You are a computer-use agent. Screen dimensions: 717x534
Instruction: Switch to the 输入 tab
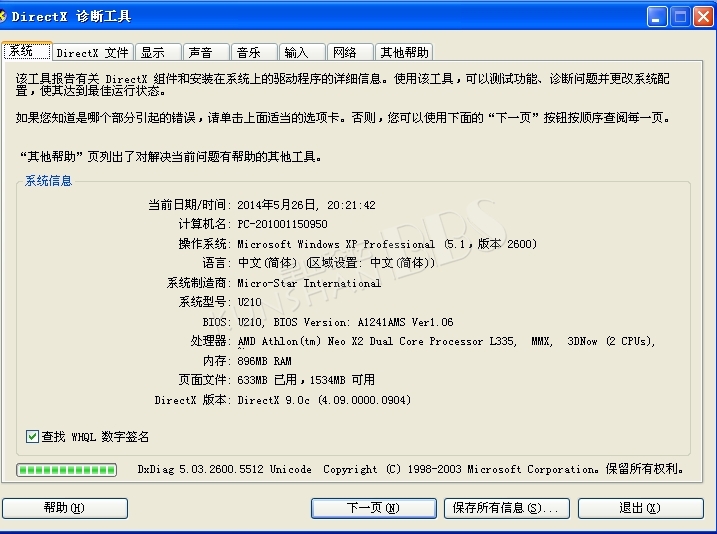(302, 53)
